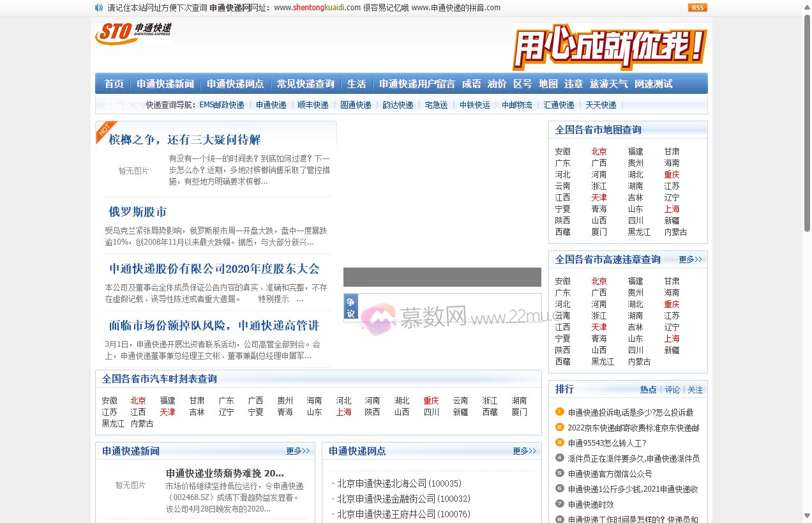Click the 争议 badge icon
The image size is (812, 523).
350,307
